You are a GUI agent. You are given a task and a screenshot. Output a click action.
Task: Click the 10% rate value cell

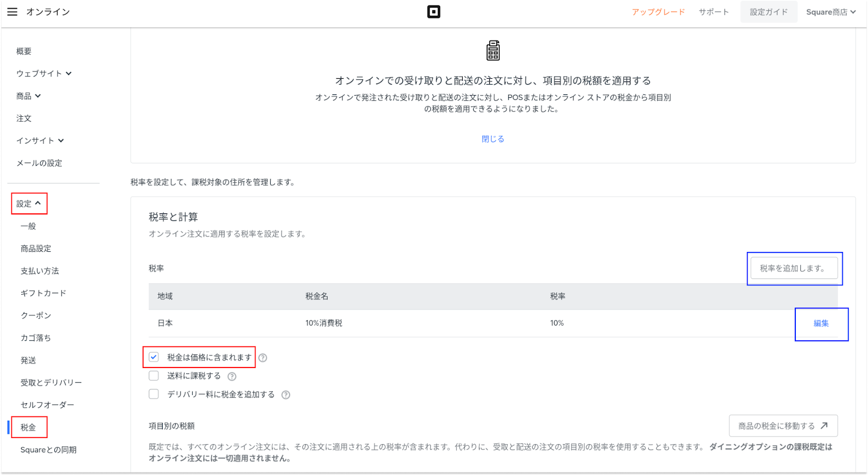point(557,323)
